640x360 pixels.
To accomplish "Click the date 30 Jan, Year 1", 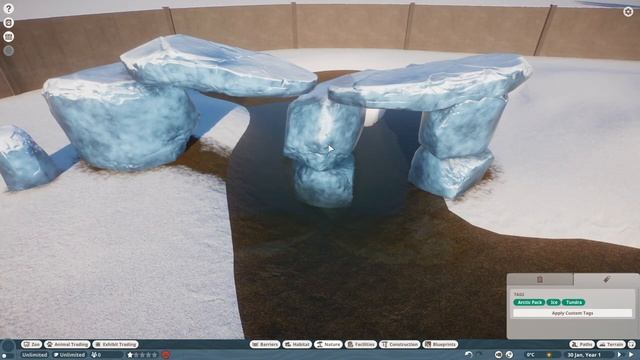I will pyautogui.click(x=584, y=355).
